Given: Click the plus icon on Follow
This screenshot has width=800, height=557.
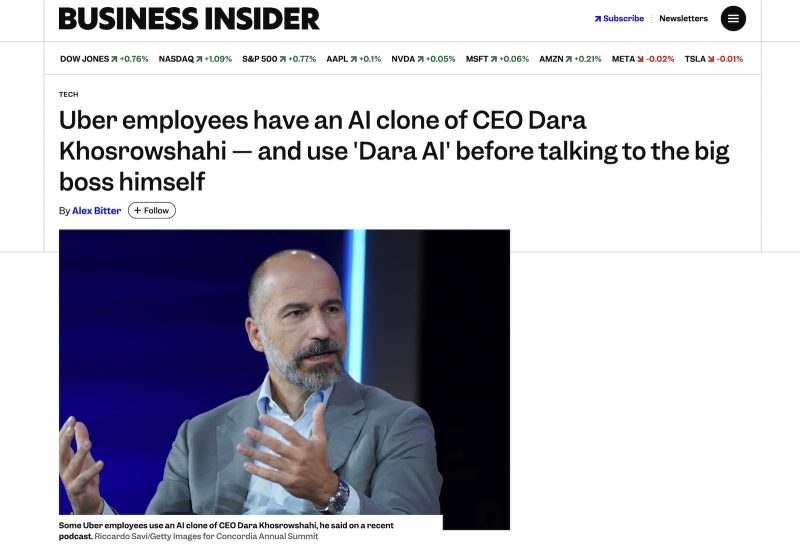Looking at the screenshot, I should (138, 211).
